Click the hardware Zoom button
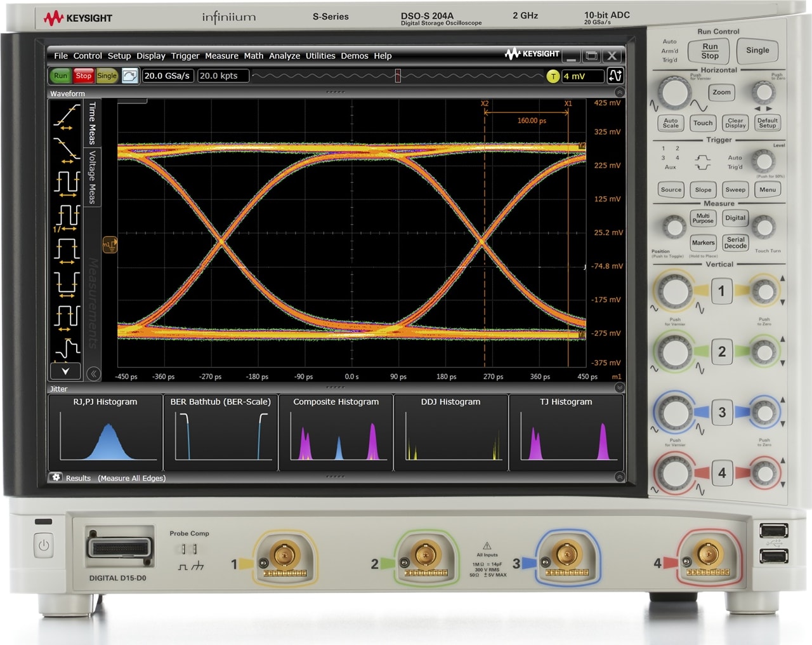This screenshot has height=645, width=812. (x=721, y=93)
